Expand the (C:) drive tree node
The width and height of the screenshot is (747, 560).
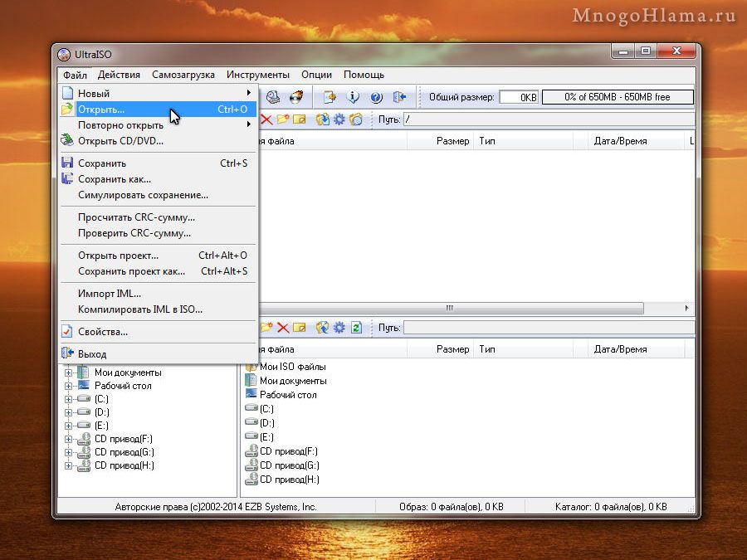pos(69,399)
